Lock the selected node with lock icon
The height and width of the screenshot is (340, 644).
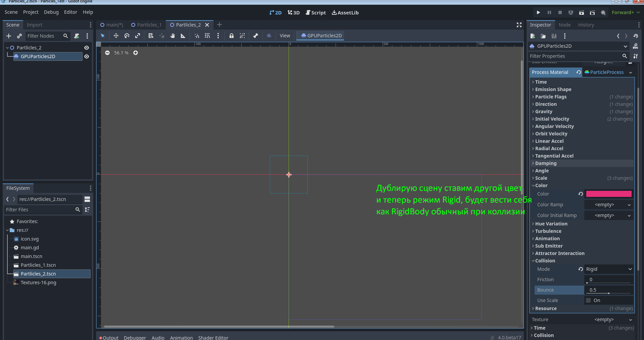pos(231,36)
